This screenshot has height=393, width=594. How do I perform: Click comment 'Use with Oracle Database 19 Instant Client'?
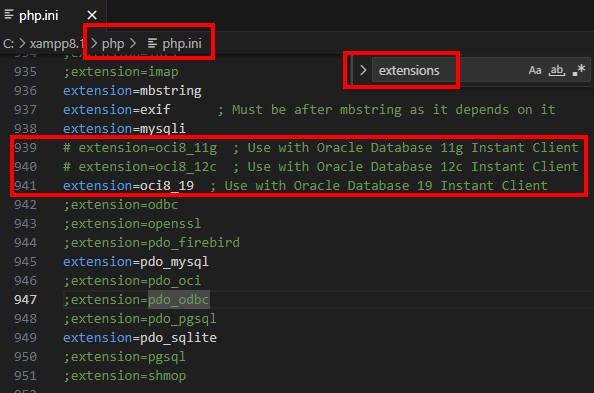[x=386, y=186]
